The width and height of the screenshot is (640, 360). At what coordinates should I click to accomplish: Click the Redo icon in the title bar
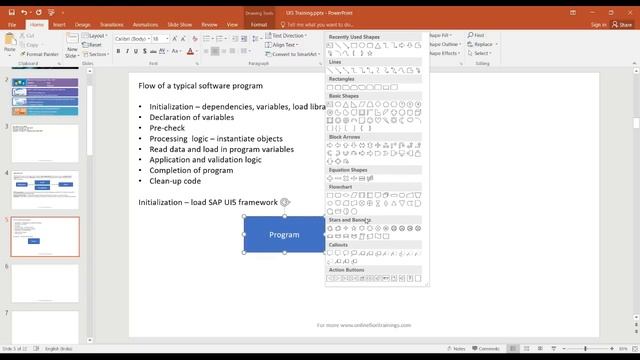(x=38, y=13)
